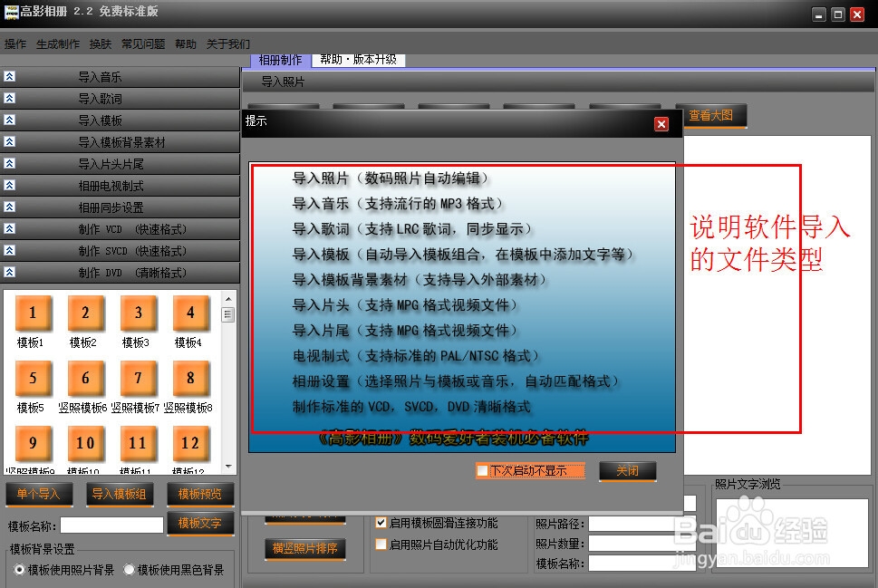This screenshot has height=588, width=878.
Task: Switch to 帮助·版本升级 tab
Action: [x=359, y=60]
